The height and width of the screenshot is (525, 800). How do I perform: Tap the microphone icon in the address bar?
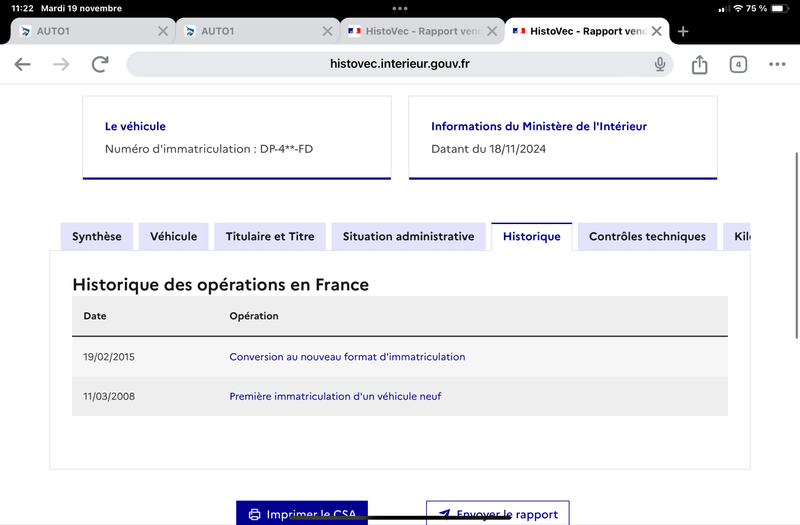[x=660, y=64]
